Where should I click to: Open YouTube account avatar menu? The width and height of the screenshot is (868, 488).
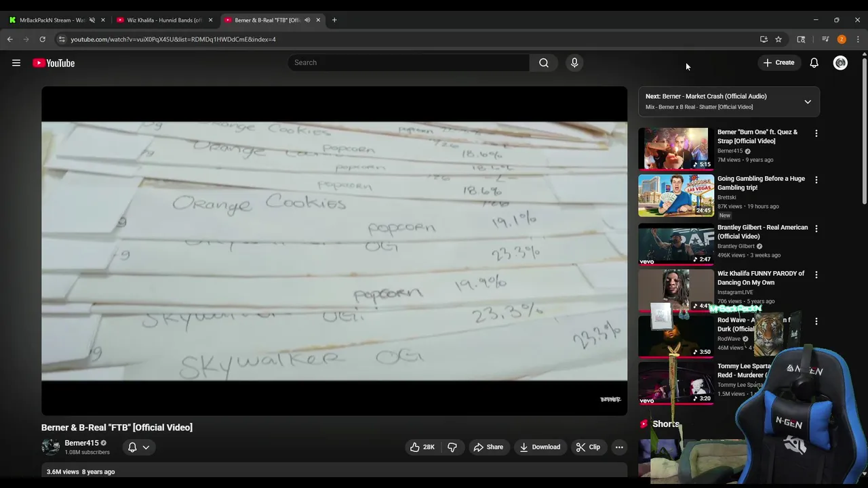pos(840,62)
